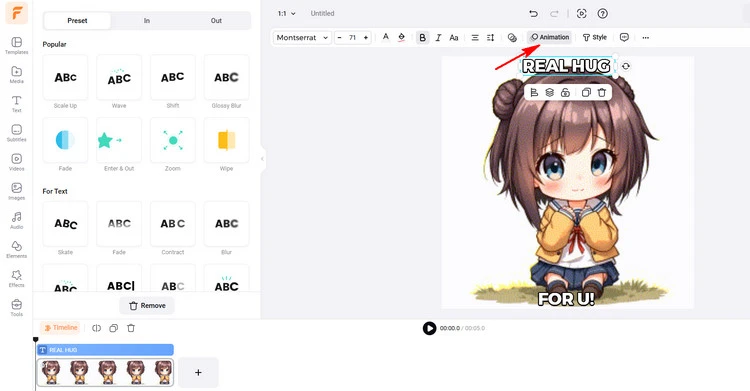Open the more options ellipsis menu
Screen dimensions: 750x391
(646, 37)
